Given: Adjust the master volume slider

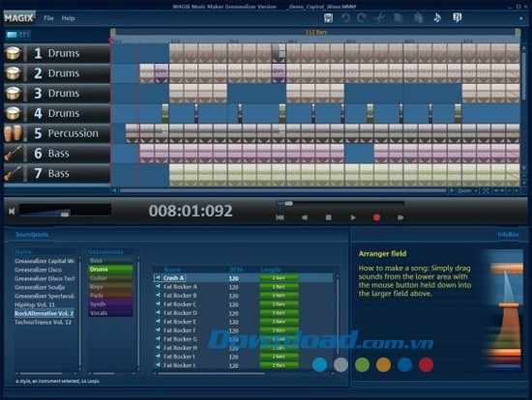Looking at the screenshot, I should click(65, 214).
